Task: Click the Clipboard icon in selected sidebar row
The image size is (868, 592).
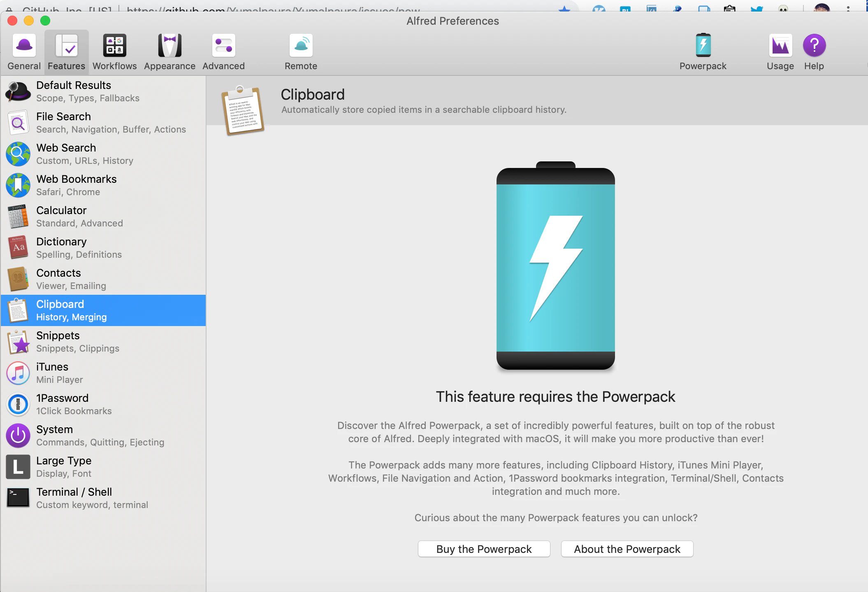Action: pyautogui.click(x=18, y=310)
